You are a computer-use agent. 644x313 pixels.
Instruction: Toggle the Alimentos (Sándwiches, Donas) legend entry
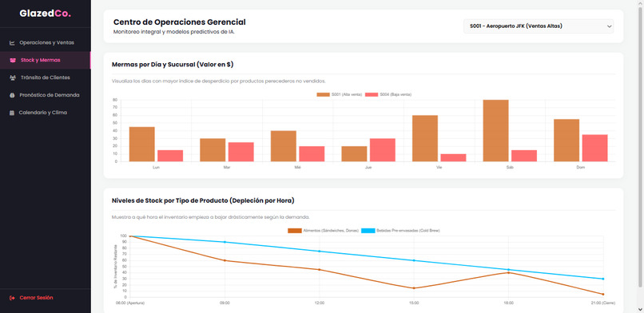point(324,231)
